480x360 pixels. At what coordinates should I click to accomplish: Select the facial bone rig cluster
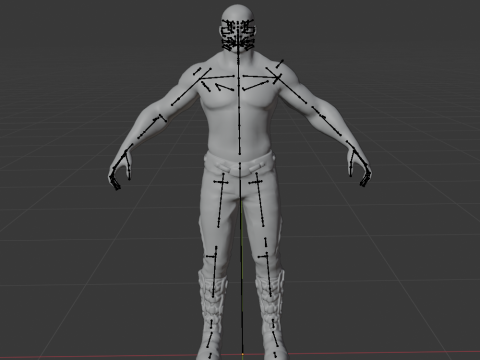coord(238,35)
